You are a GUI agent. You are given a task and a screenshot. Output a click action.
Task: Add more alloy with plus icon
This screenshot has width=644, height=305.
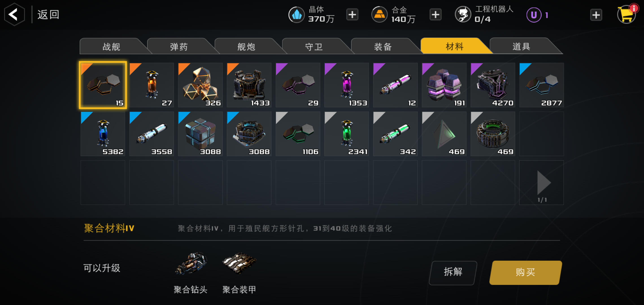[x=436, y=14]
